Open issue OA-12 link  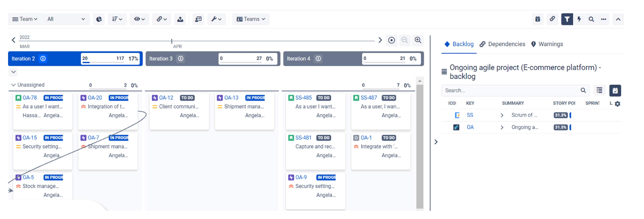point(166,98)
